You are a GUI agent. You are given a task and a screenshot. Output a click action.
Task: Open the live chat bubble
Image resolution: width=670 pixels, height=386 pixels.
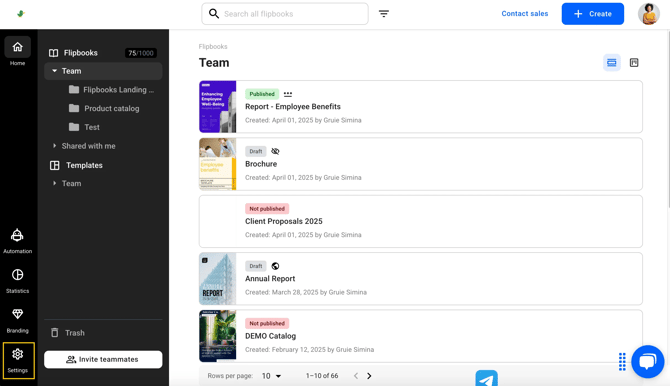pos(647,362)
